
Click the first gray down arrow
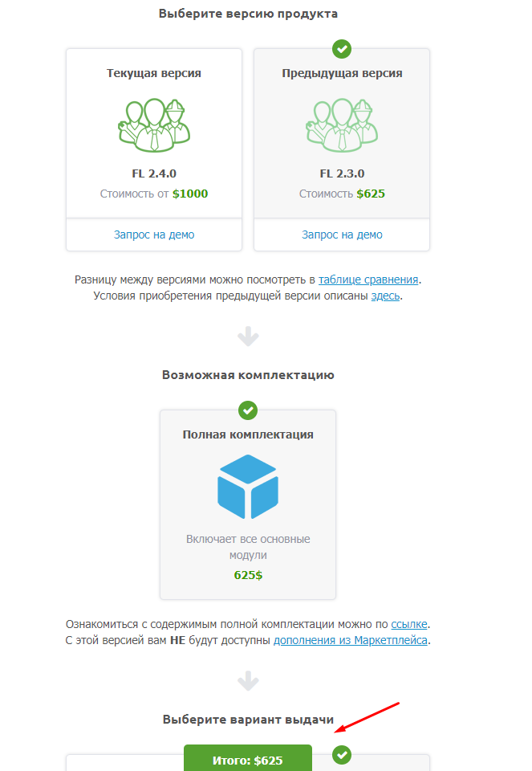248,337
